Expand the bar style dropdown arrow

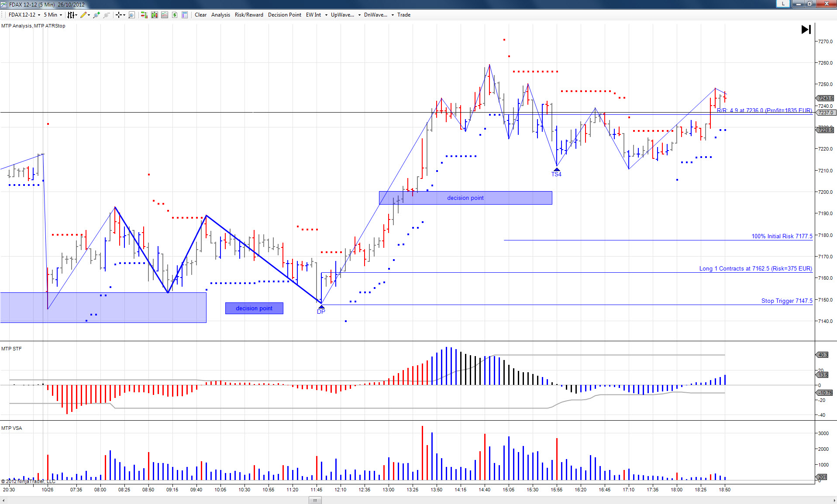click(x=76, y=15)
